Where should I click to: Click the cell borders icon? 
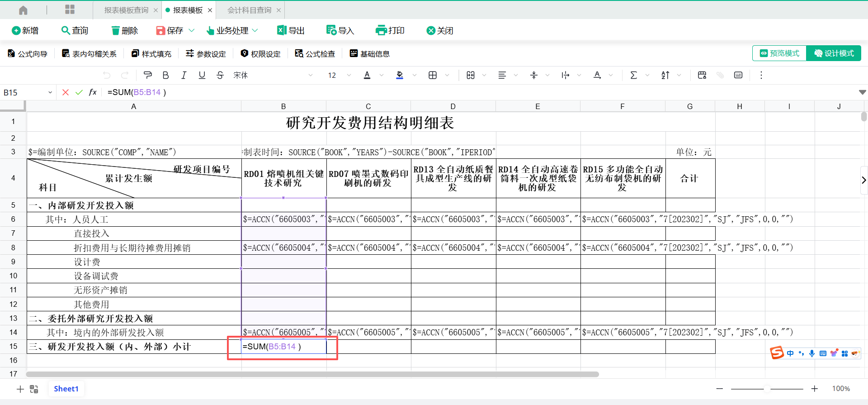pos(433,75)
